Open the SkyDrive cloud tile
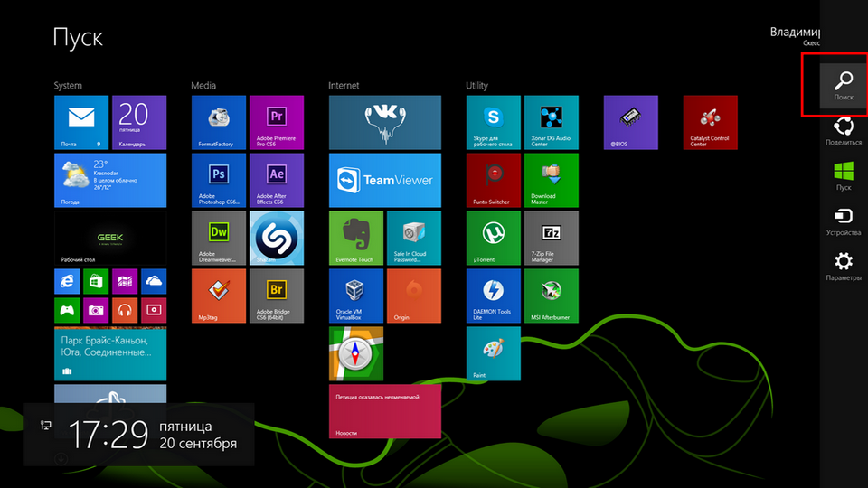This screenshot has width=868, height=488. (x=154, y=281)
